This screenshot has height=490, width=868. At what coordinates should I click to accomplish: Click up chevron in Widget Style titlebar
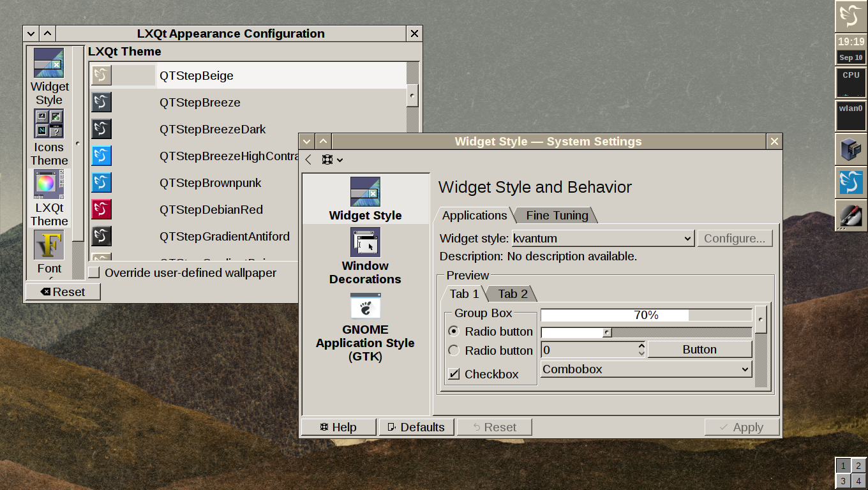point(324,142)
